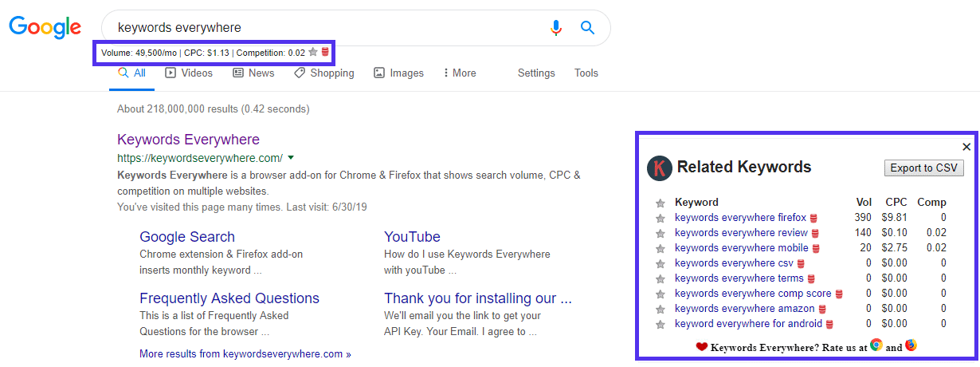Click database icon next to keywords everywhere firefox
The height and width of the screenshot is (367, 980).
point(814,218)
